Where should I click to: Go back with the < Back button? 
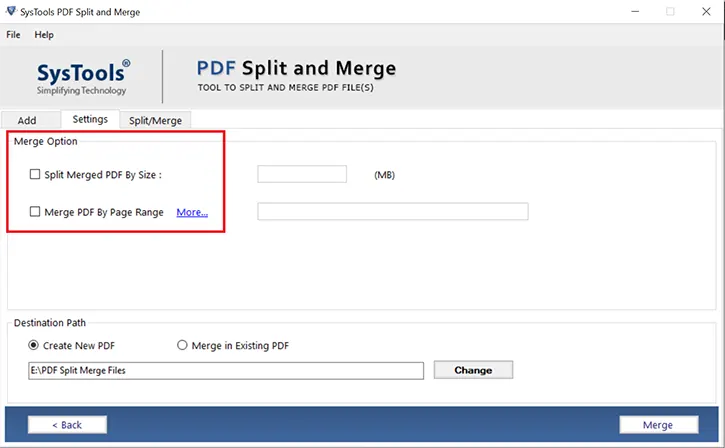(67, 425)
